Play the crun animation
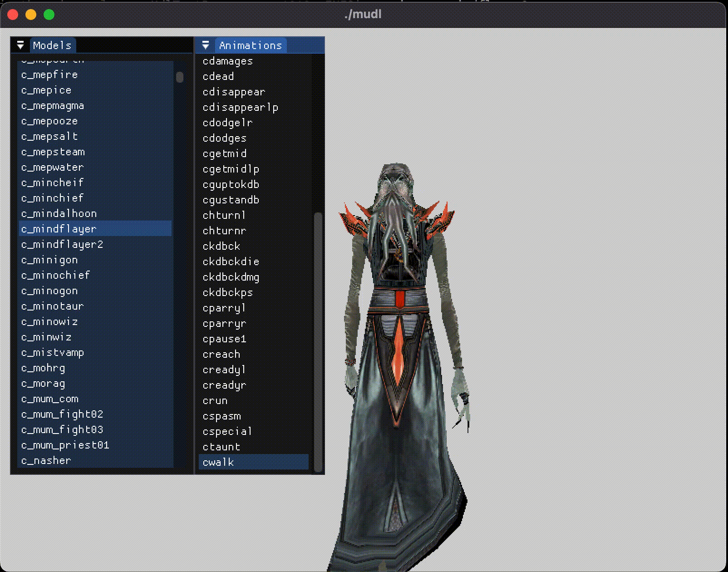The width and height of the screenshot is (728, 572). tap(254, 400)
